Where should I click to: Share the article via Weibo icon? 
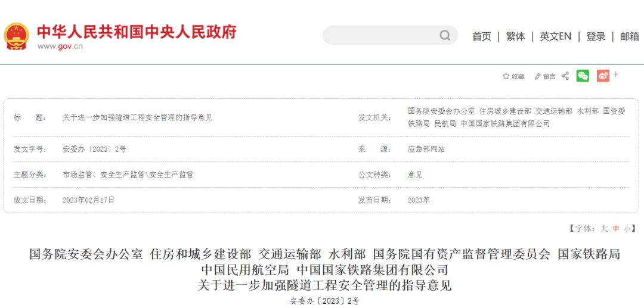click(x=603, y=76)
